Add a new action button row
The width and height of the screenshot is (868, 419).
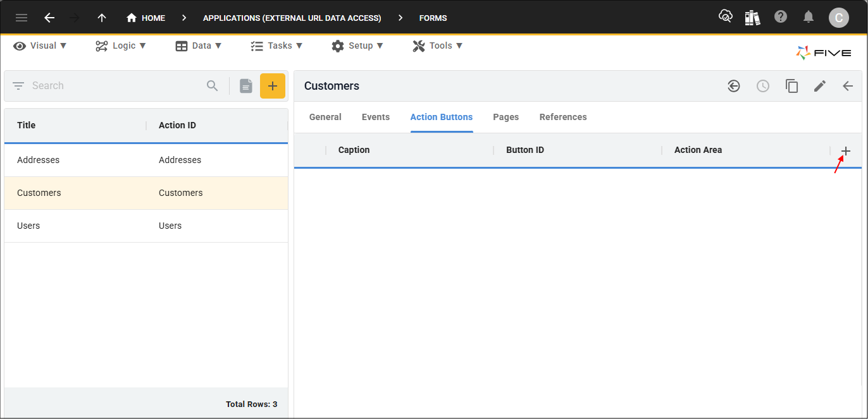tap(846, 151)
